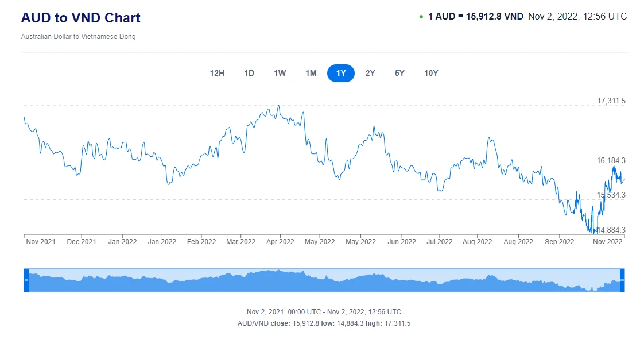
Task: Click the AUD/VND close, low, high summary
Action: 324,323
